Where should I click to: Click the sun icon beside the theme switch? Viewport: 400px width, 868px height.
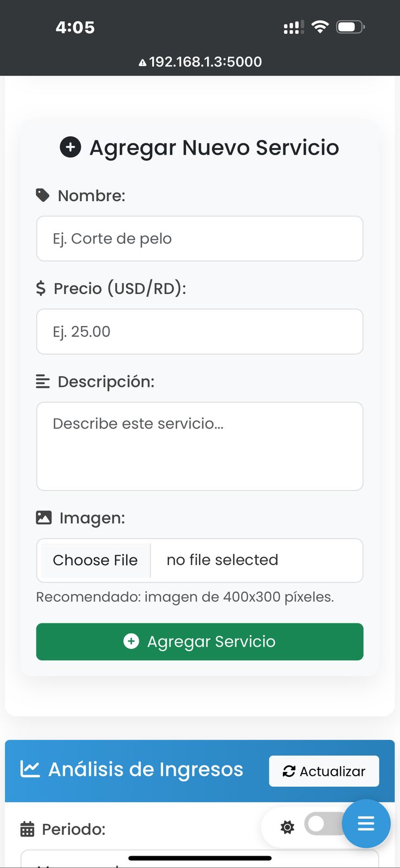click(287, 827)
